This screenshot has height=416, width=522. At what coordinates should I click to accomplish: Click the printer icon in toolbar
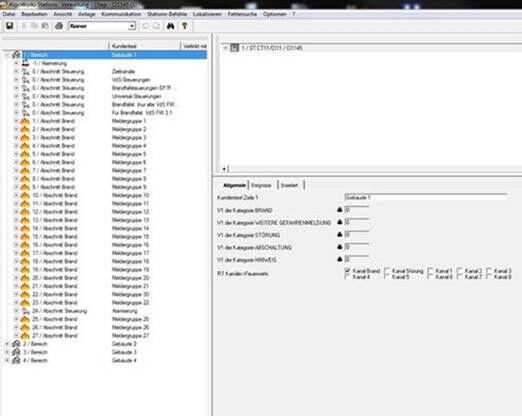[x=59, y=26]
